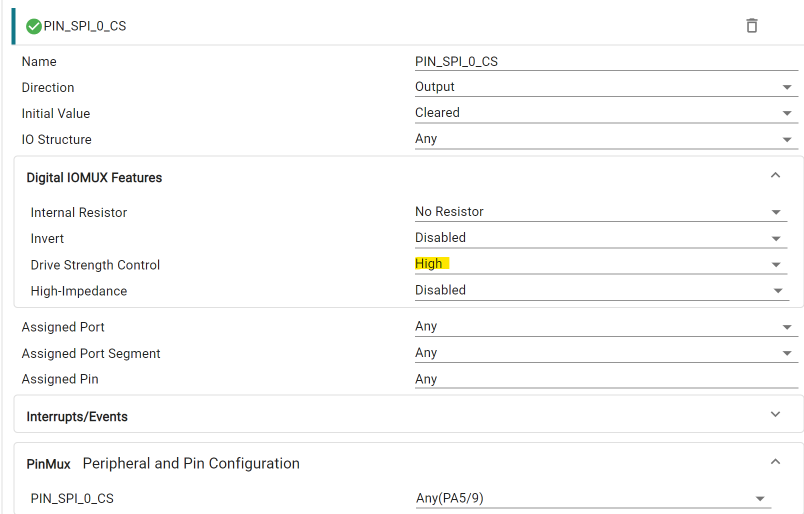Image resolution: width=804 pixels, height=514 pixels.
Task: Open the Direction dropdown showing Output
Action: (606, 87)
